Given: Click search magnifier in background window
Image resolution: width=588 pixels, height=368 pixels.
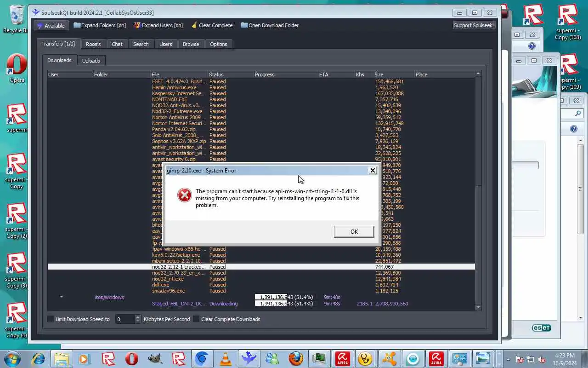Looking at the screenshot, I should [578, 113].
